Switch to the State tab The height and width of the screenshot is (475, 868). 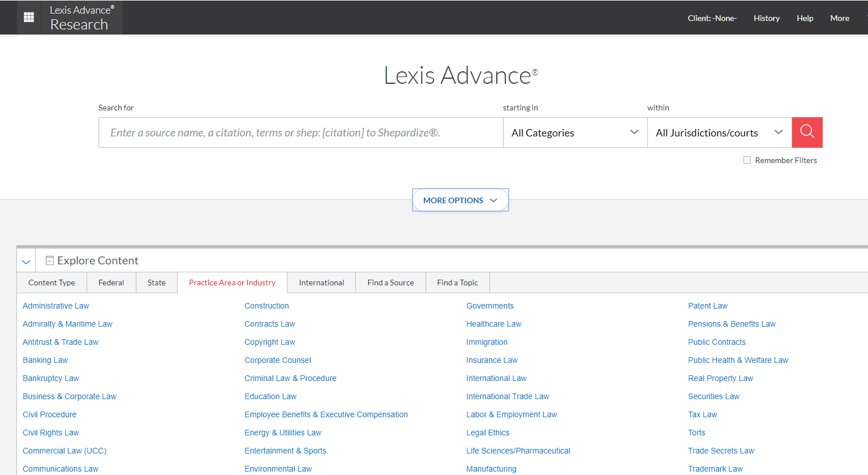[157, 283]
